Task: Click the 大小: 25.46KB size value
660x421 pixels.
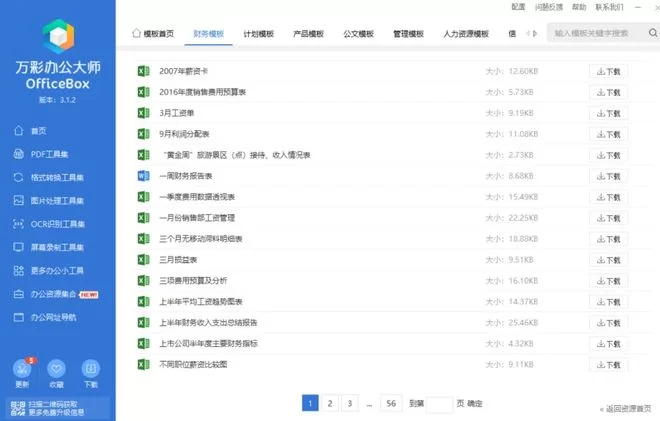Action: pyautogui.click(x=511, y=322)
